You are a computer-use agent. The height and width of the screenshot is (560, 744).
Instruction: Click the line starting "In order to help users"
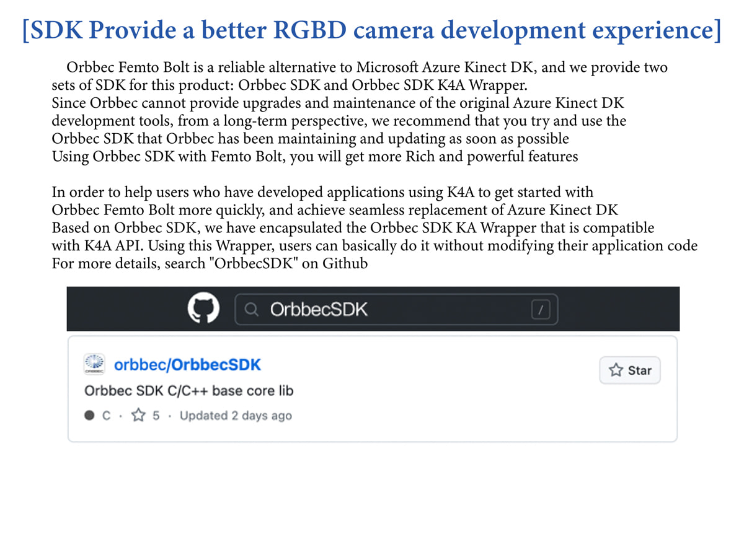pyautogui.click(x=322, y=192)
